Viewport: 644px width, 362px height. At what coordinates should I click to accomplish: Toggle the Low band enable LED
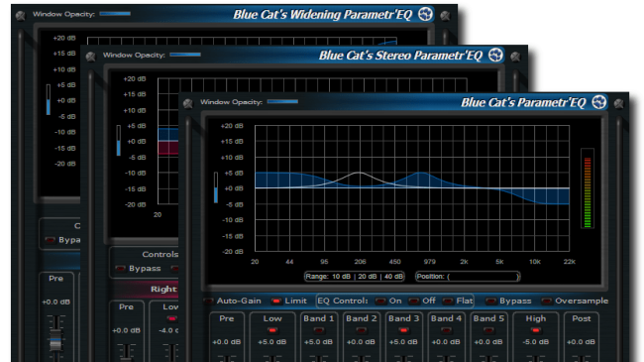(x=271, y=330)
